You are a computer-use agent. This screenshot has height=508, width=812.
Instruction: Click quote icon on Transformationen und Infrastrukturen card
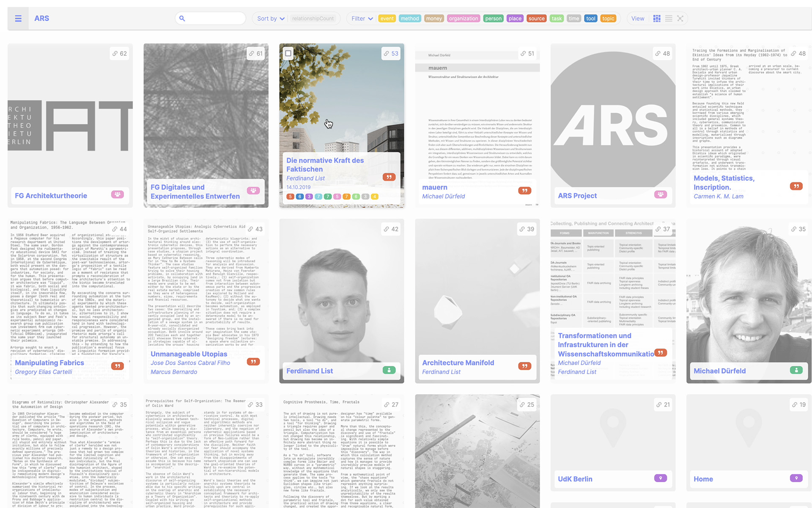coord(660,352)
